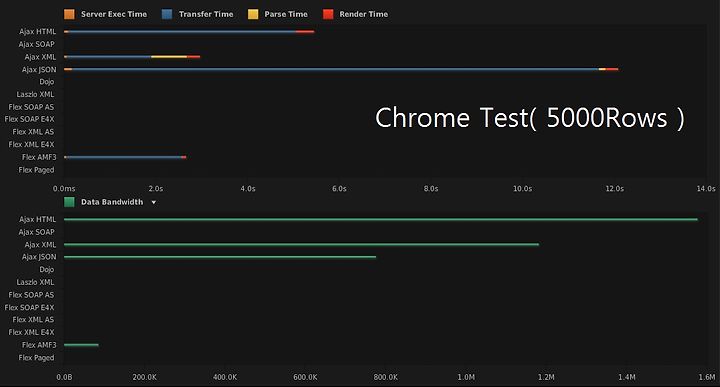Click the blue transfer segment of Ajax HTML timing bar
Viewport: 720px width, 387px height.
pyautogui.click(x=182, y=32)
